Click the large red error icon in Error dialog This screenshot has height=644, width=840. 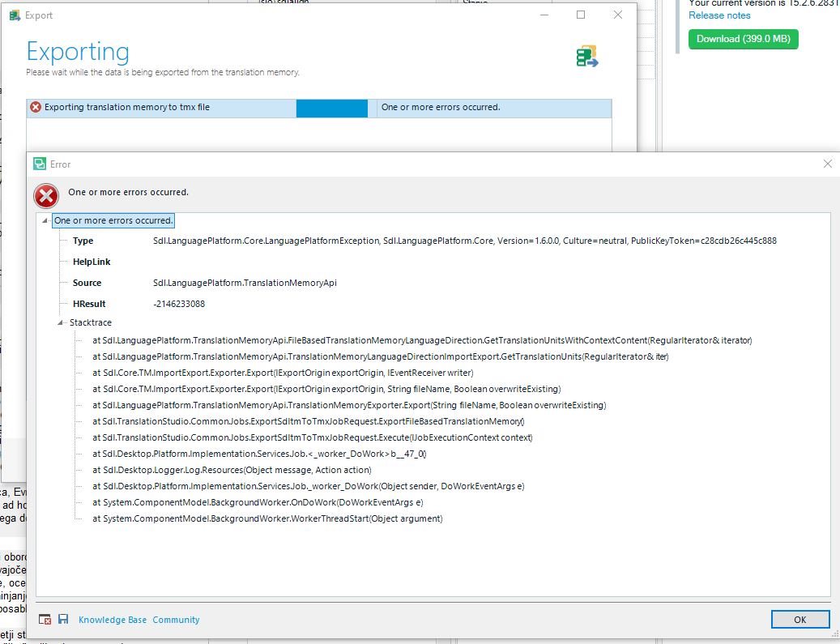[x=46, y=195]
